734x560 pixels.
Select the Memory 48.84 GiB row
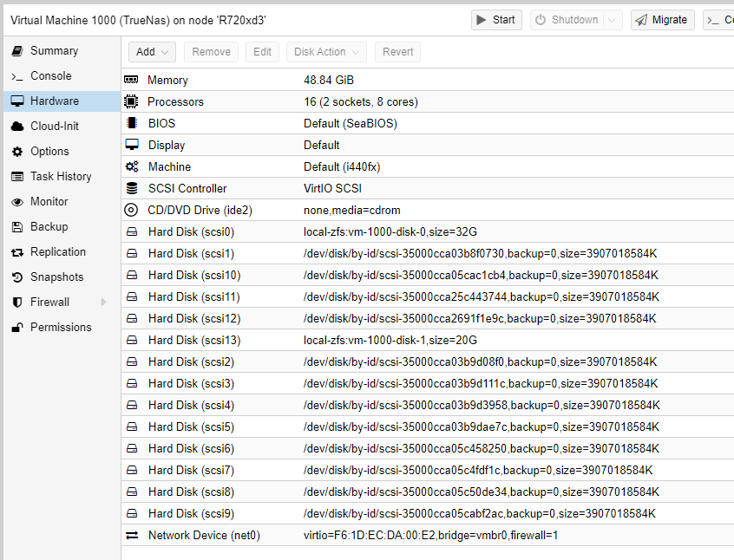point(428,80)
